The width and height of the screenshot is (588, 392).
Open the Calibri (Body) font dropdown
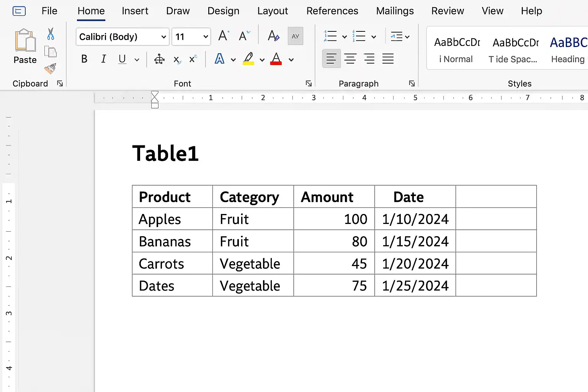point(163,37)
